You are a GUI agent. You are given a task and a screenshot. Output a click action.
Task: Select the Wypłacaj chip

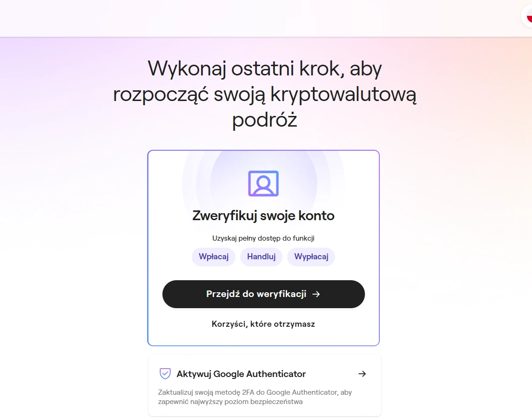click(x=311, y=256)
